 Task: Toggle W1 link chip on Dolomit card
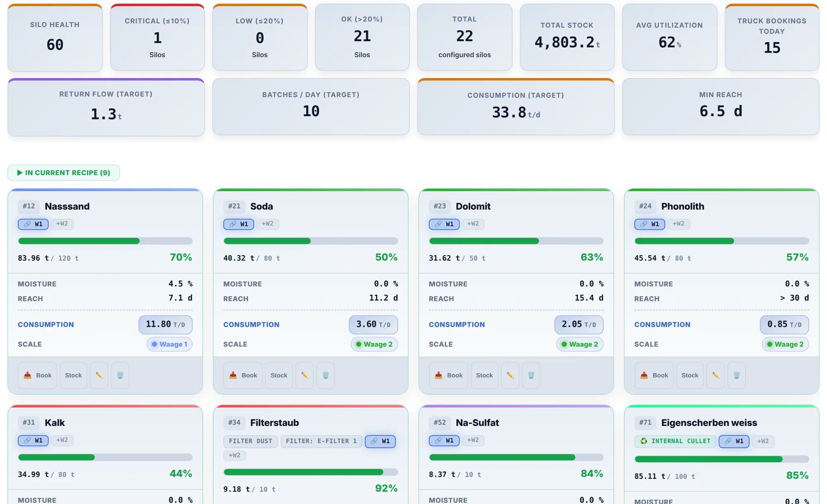point(444,224)
